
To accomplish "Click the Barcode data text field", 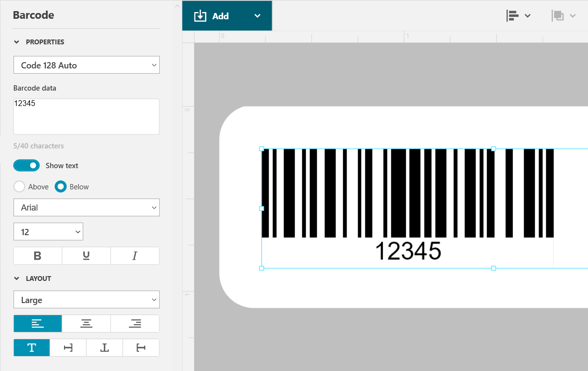I will coord(87,117).
